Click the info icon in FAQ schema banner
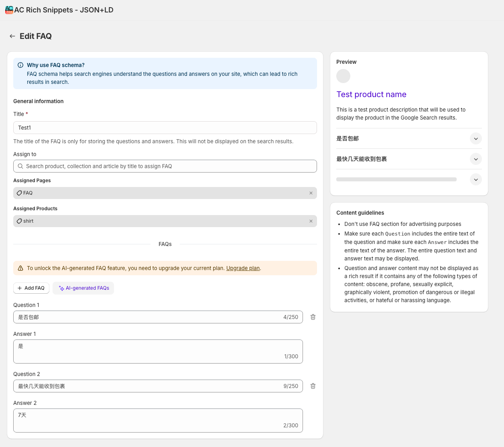Screen dimensions: 504x447 [20, 65]
